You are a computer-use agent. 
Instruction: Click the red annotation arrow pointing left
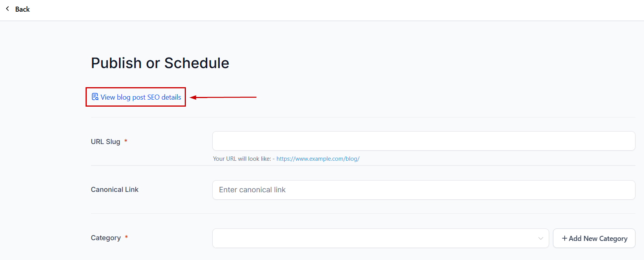(223, 97)
